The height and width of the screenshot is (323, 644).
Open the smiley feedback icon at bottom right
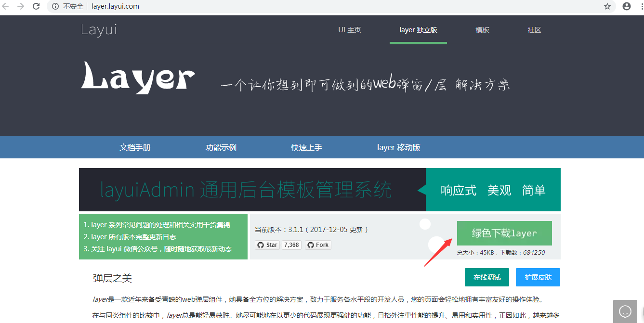pos(625,311)
